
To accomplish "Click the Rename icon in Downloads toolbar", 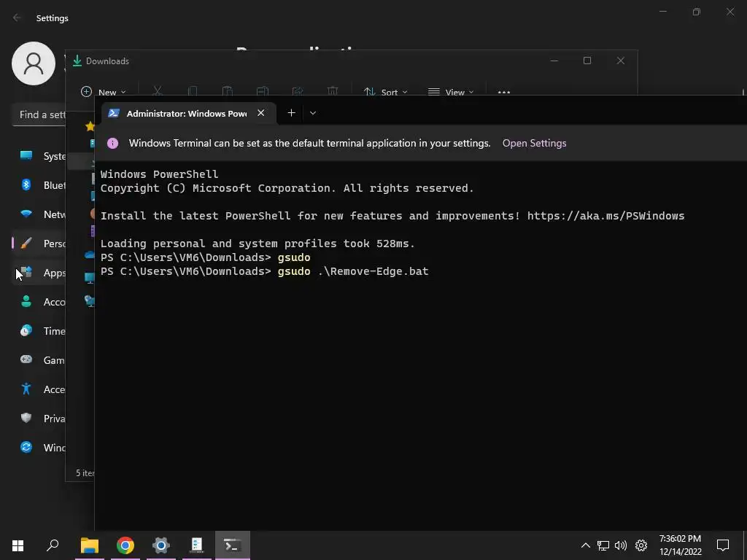I will (263, 91).
